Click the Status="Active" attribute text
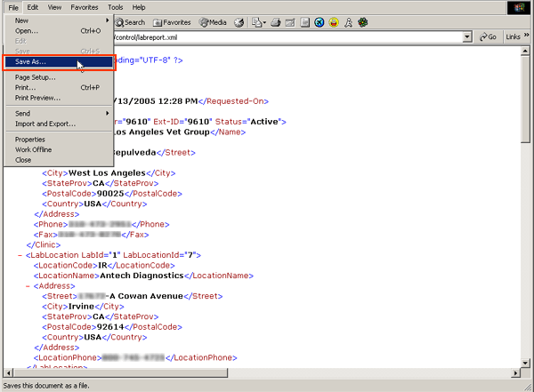Image resolution: width=534 pixels, height=392 pixels. (248, 122)
